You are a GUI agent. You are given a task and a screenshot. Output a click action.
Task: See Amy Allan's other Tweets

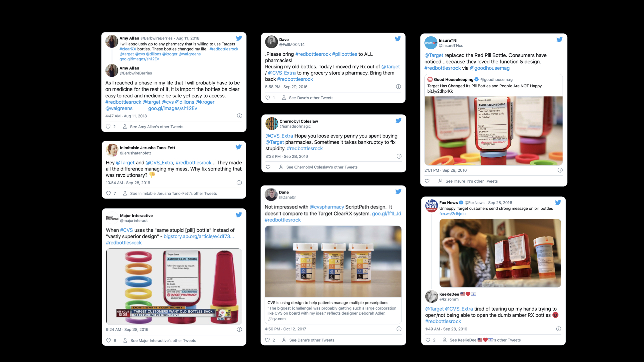pos(157,127)
